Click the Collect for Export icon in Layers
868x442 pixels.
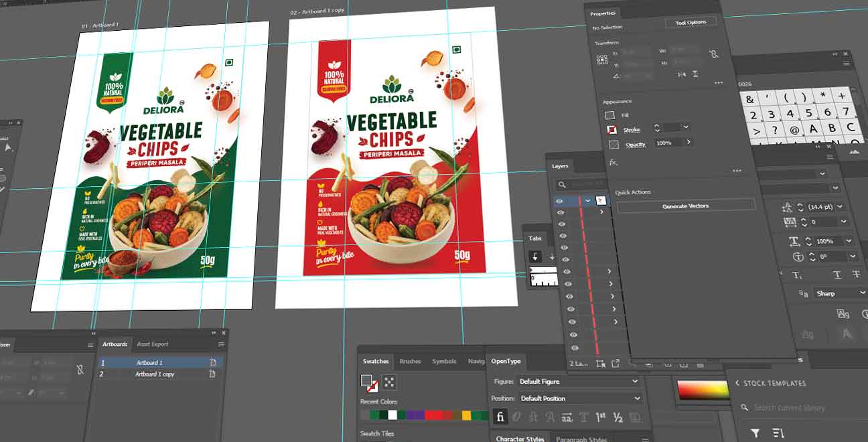pos(616,363)
